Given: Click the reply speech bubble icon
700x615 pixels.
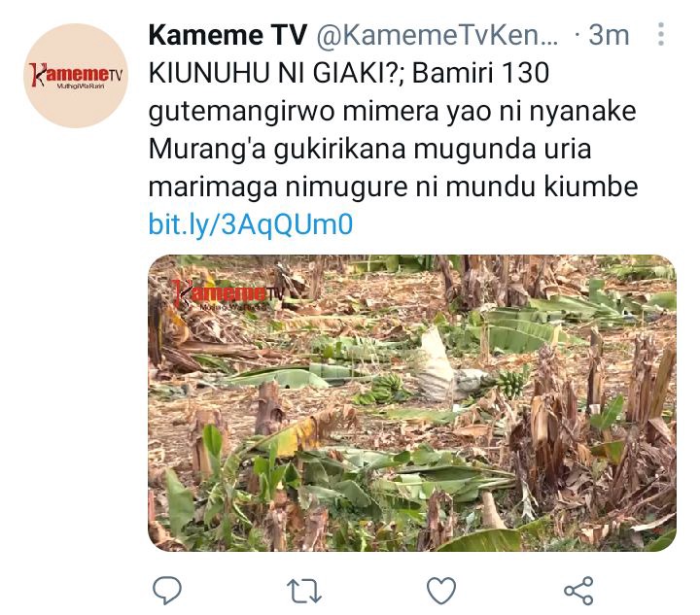Looking at the screenshot, I should [x=167, y=590].
